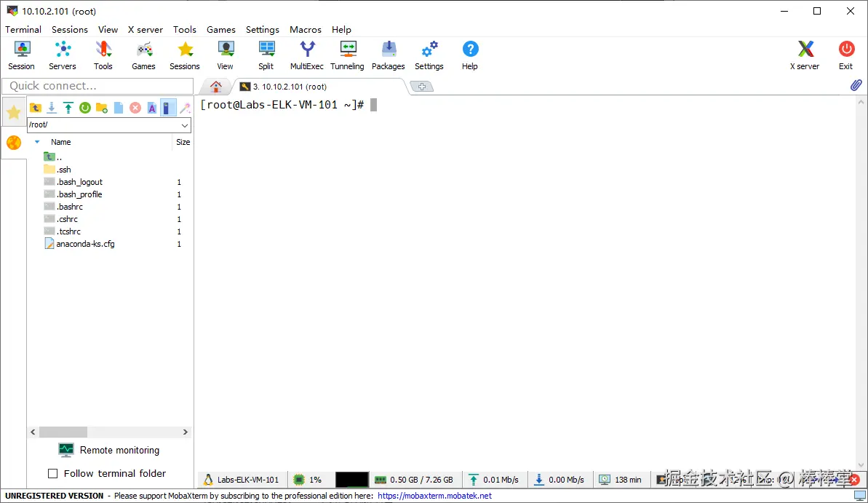The width and height of the screenshot is (868, 503).
Task: Open the mobaxterm.mobatek.net link
Action: [434, 496]
